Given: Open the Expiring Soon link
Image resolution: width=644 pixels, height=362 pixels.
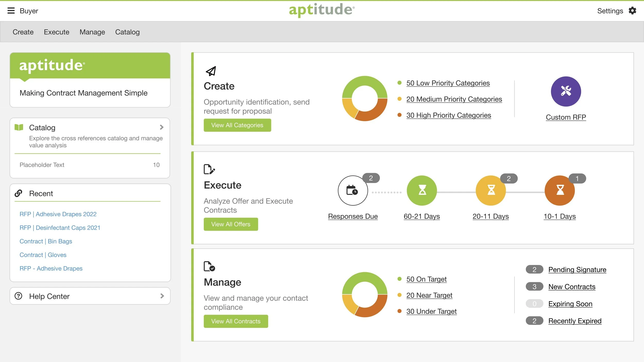Looking at the screenshot, I should click(570, 304).
